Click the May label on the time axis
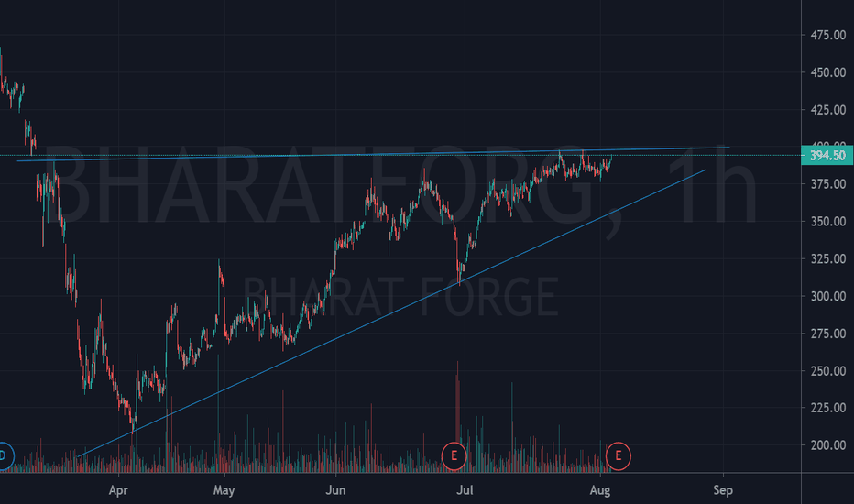Image resolution: width=854 pixels, height=504 pixels. 224,490
